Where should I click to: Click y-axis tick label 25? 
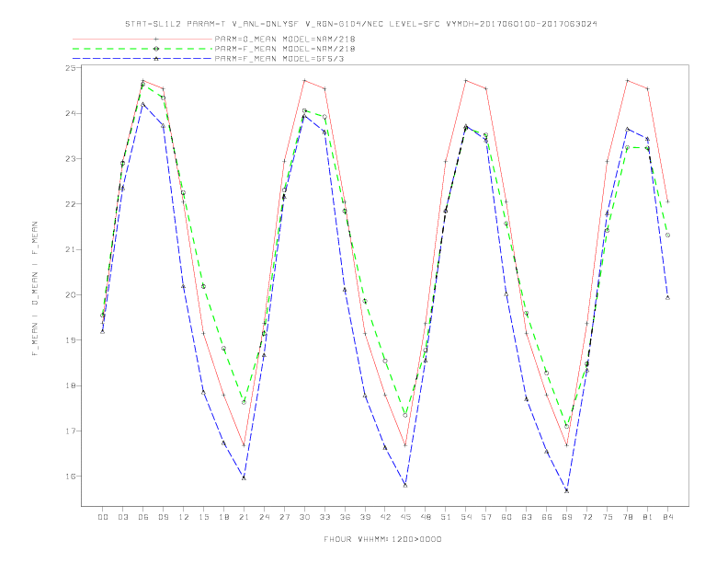pyautogui.click(x=70, y=68)
